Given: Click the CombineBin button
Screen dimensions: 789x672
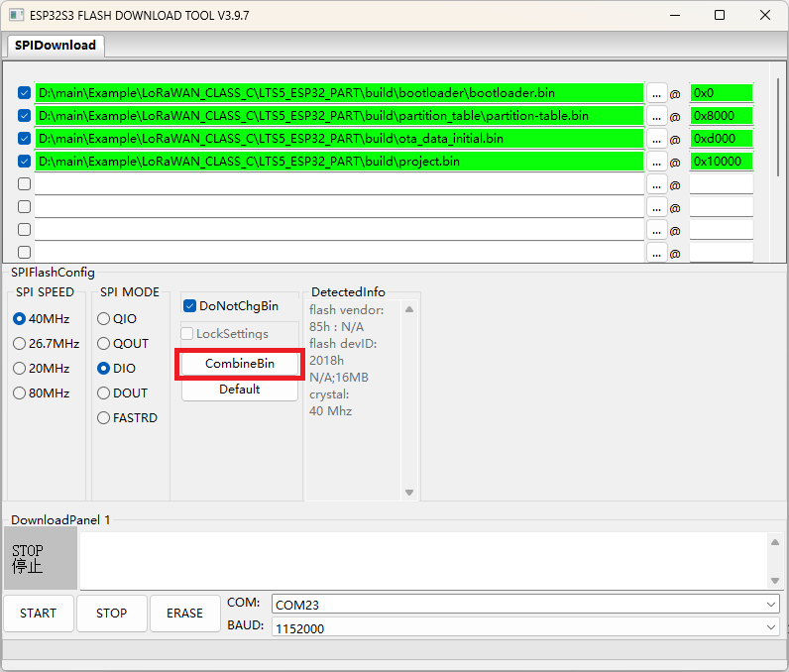Looking at the screenshot, I should pyautogui.click(x=240, y=364).
